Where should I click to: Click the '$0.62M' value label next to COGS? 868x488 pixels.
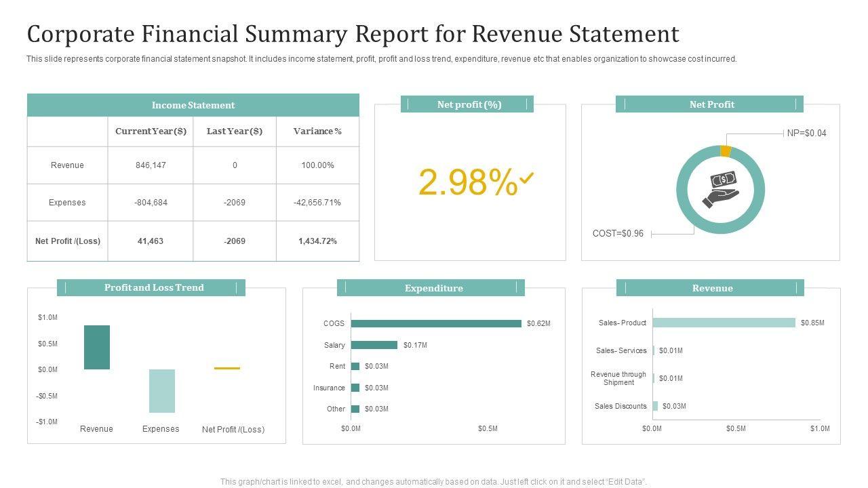[538, 324]
